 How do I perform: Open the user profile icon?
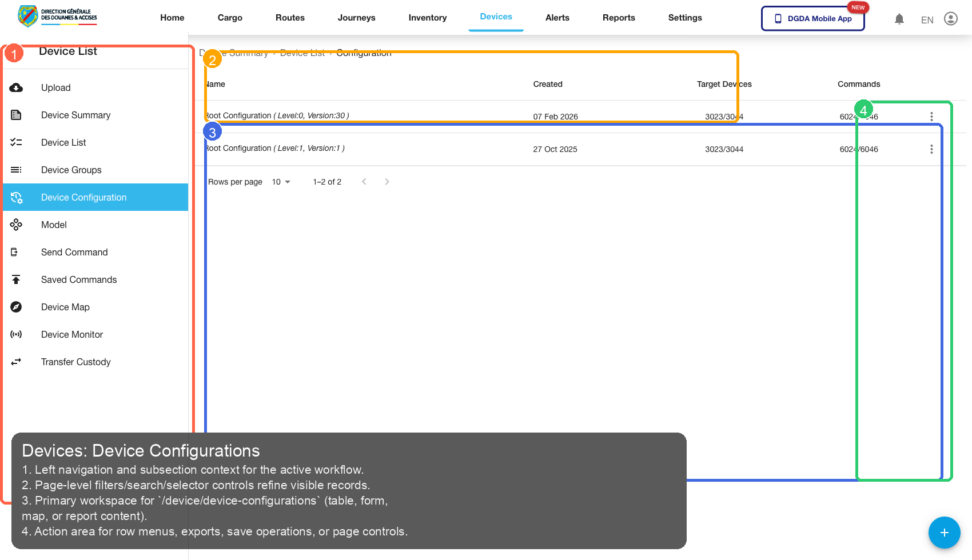pos(951,18)
